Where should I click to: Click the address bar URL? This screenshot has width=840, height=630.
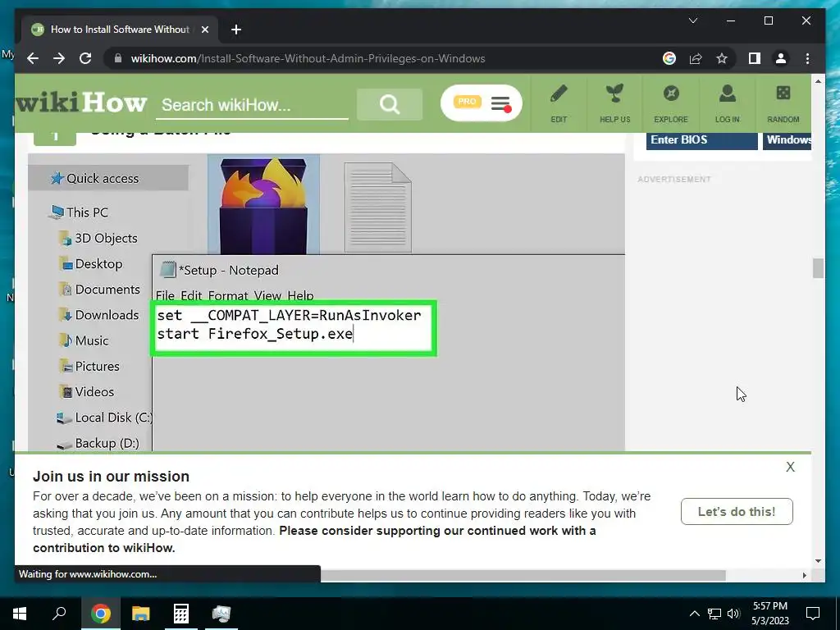(x=308, y=58)
